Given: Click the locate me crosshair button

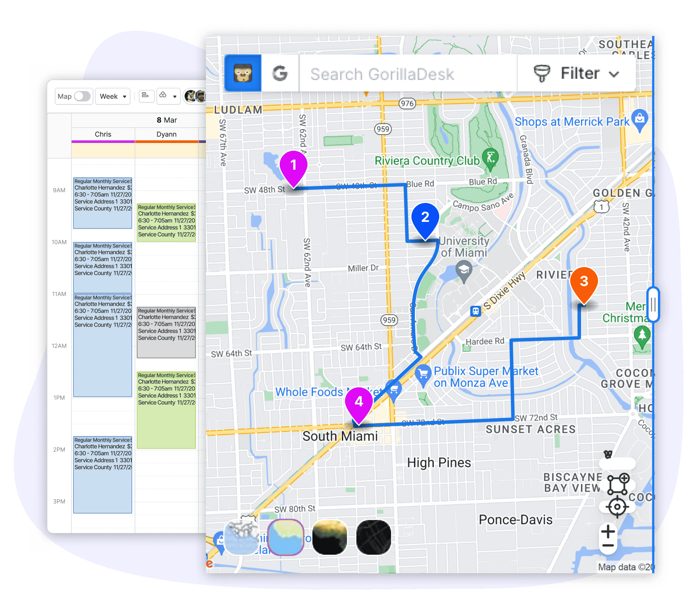Looking at the screenshot, I should tap(617, 507).
